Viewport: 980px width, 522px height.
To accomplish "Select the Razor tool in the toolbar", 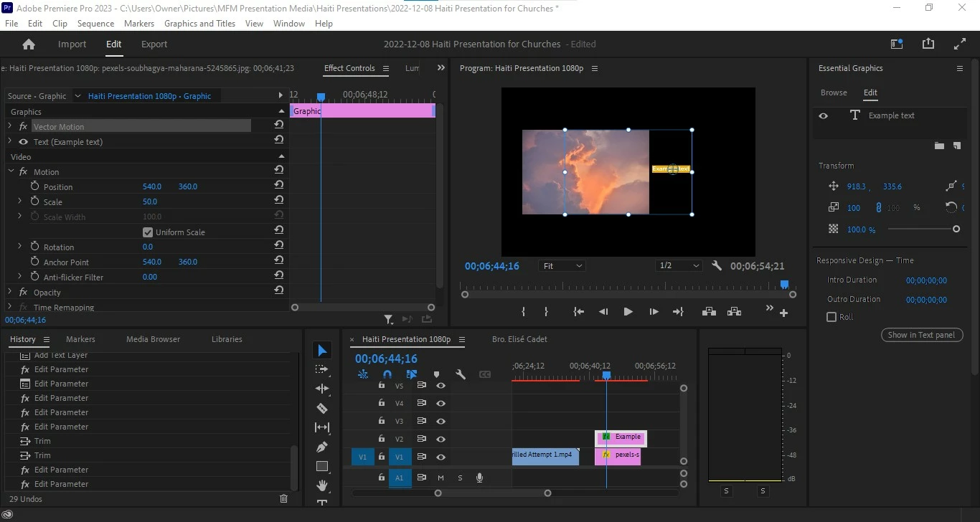I will click(322, 409).
